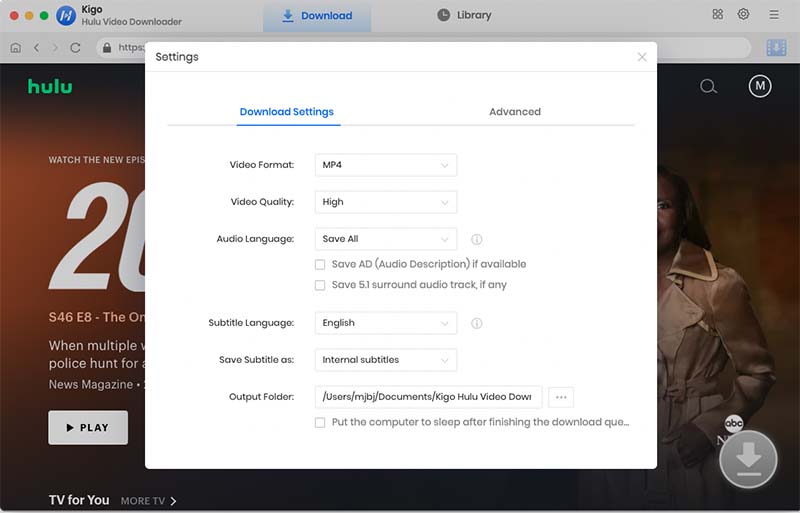The image size is (800, 513).
Task: Navigate back with the left arrow
Action: tap(36, 47)
